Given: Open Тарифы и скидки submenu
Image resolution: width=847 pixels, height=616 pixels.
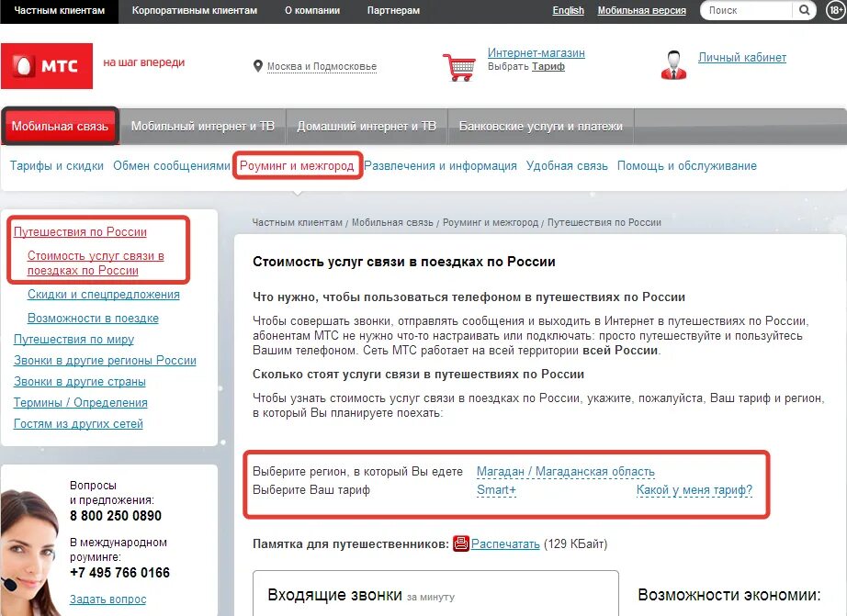Looking at the screenshot, I should (x=57, y=166).
